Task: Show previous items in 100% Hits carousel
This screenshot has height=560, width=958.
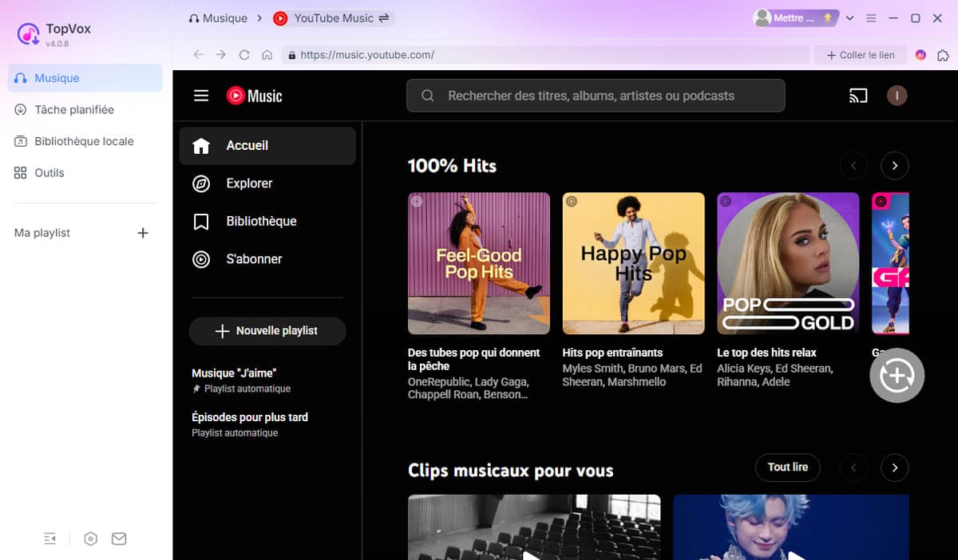Action: [x=853, y=166]
